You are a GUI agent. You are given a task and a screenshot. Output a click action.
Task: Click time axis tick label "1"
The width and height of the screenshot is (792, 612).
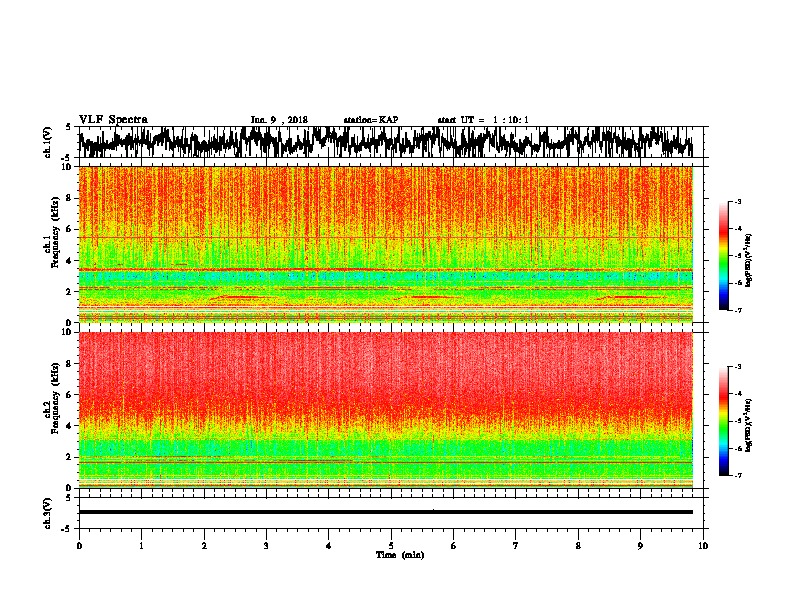click(x=141, y=546)
